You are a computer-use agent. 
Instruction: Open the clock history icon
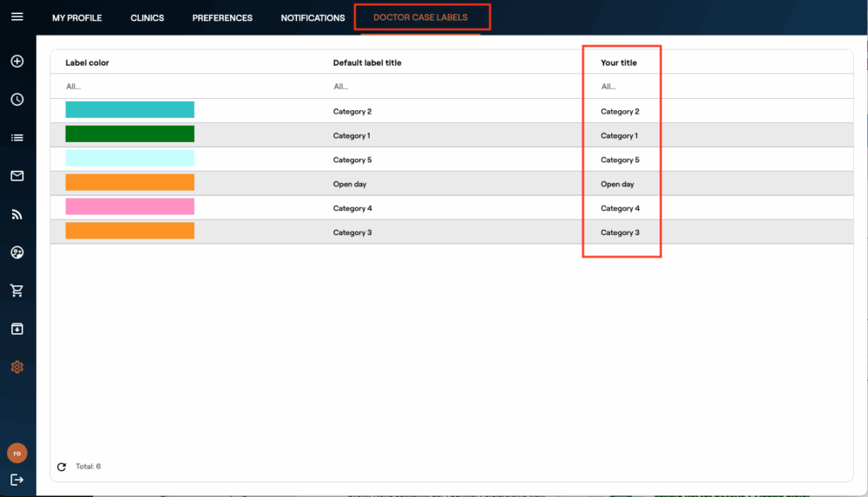tap(17, 100)
